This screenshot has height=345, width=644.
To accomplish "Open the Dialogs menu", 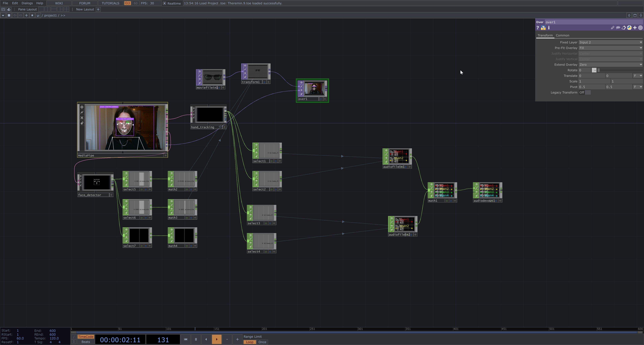I will click(x=27, y=3).
